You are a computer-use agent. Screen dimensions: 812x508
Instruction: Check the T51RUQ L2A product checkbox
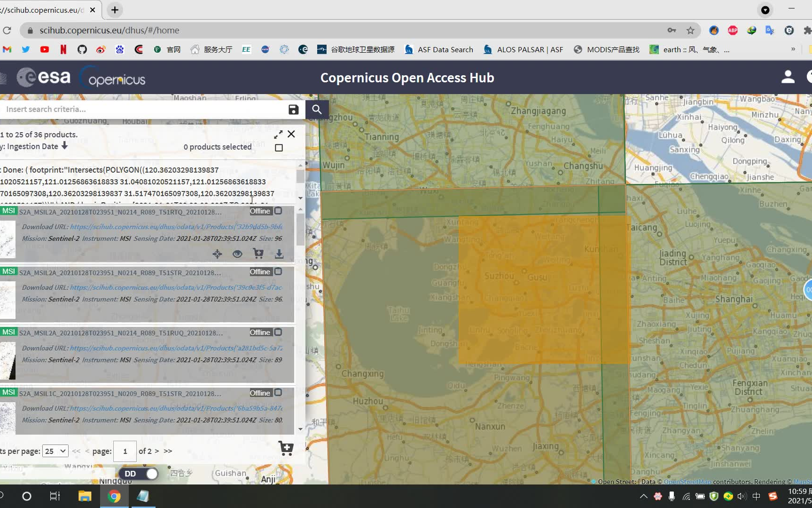278,332
